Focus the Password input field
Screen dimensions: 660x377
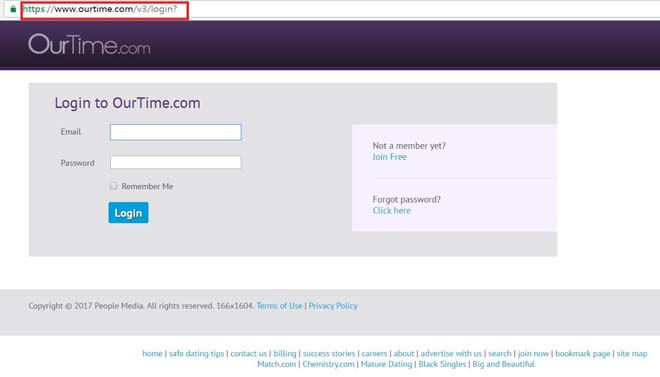(x=176, y=162)
